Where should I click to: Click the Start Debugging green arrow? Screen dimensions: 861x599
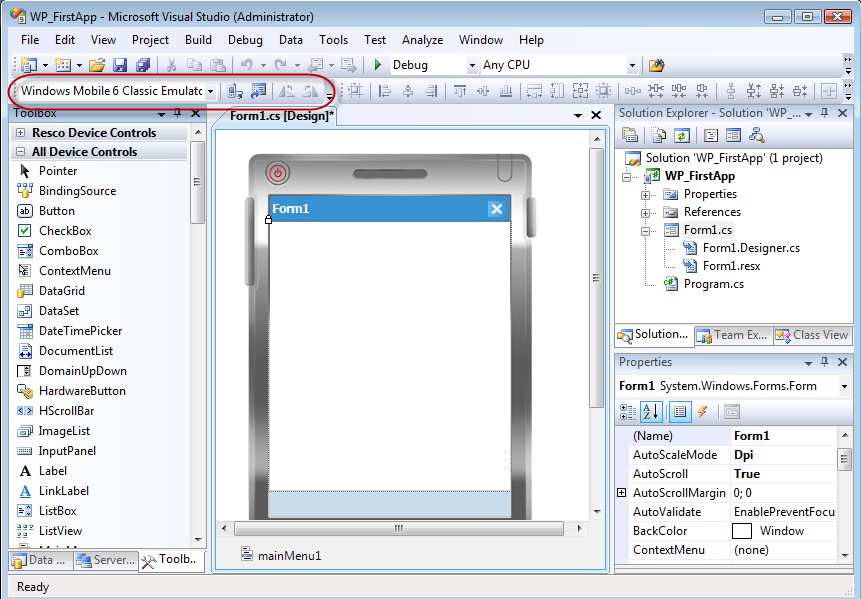[x=378, y=65]
